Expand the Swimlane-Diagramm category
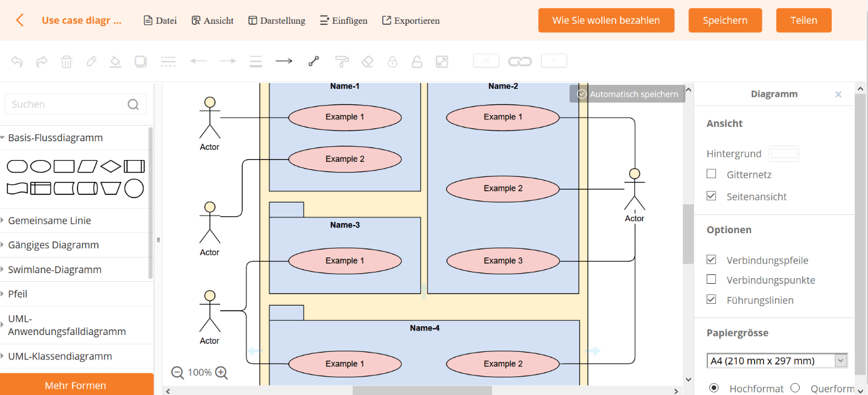This screenshot has height=395, width=868. pos(54,269)
